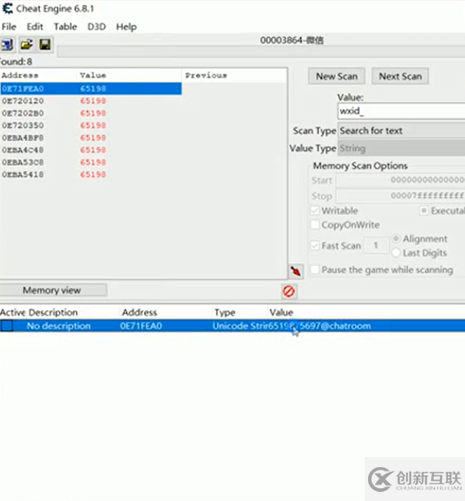Open the process selection icon
The height and width of the screenshot is (501, 465).
coord(7,44)
